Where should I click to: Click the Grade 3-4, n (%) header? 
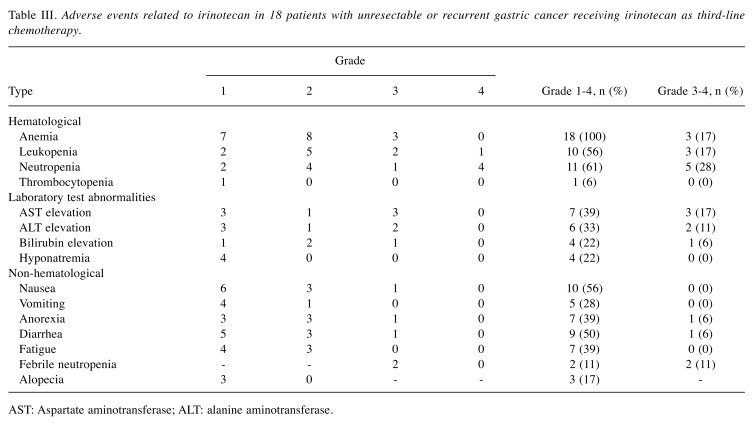pos(700,91)
